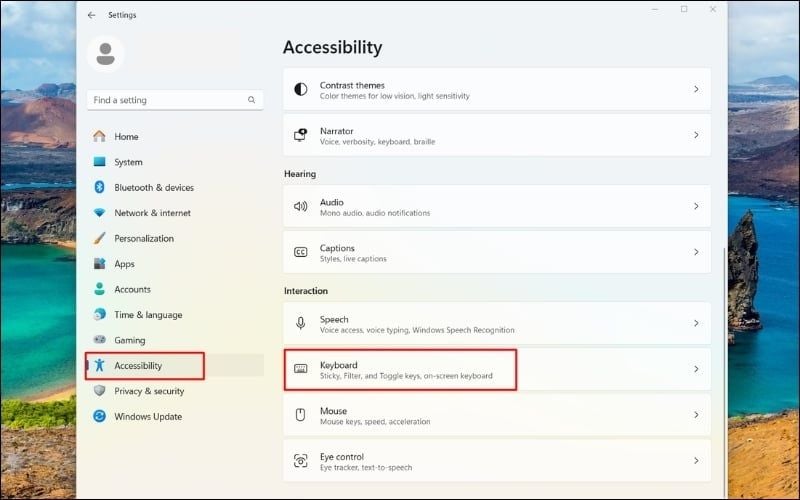Click the Apps icon in sidebar
This screenshot has height=500, width=800.
pos(99,264)
